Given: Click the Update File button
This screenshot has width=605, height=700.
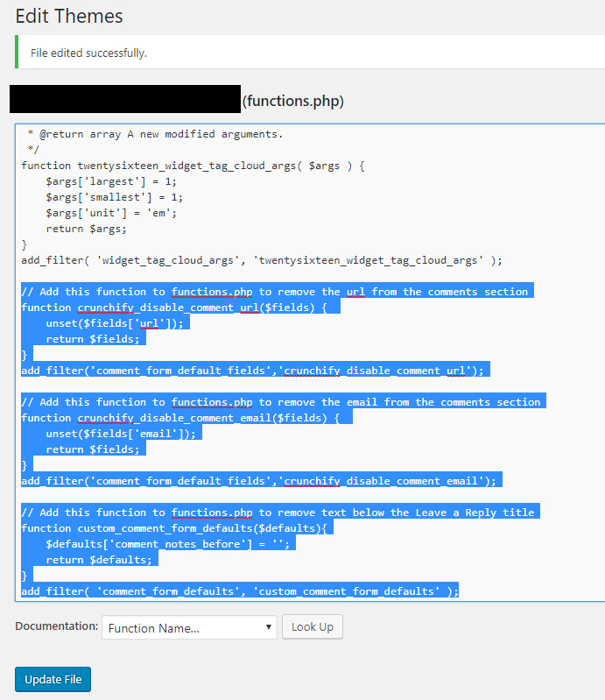Looking at the screenshot, I should click(x=53, y=679).
